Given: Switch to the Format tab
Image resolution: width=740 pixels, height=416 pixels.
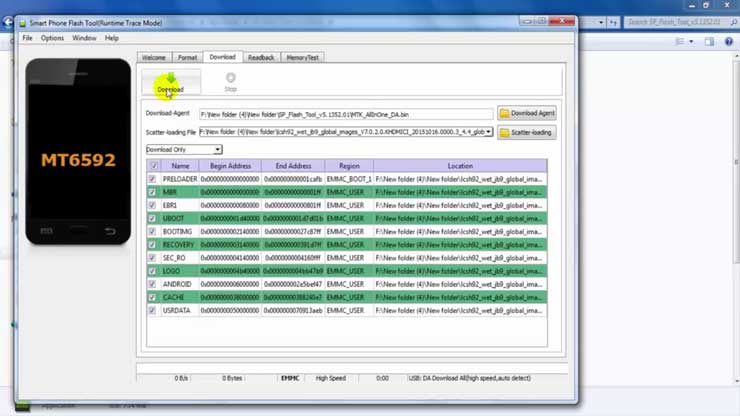Looking at the screenshot, I should tap(187, 58).
